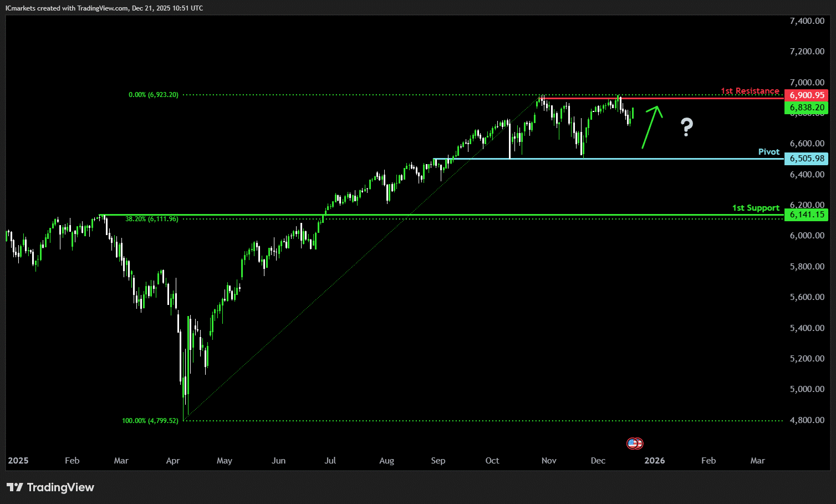The image size is (836, 504).
Task: Select the gray question mark annotation
Action: point(687,128)
